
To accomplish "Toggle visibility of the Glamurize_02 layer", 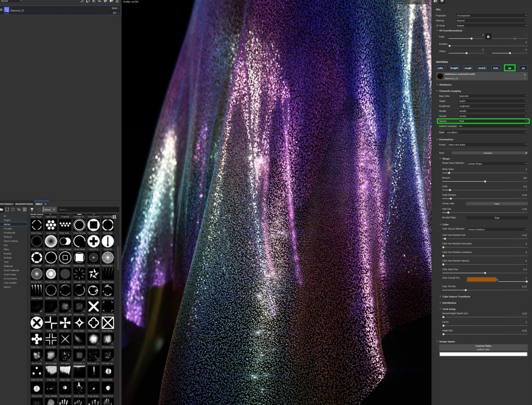I will tap(1, 10).
